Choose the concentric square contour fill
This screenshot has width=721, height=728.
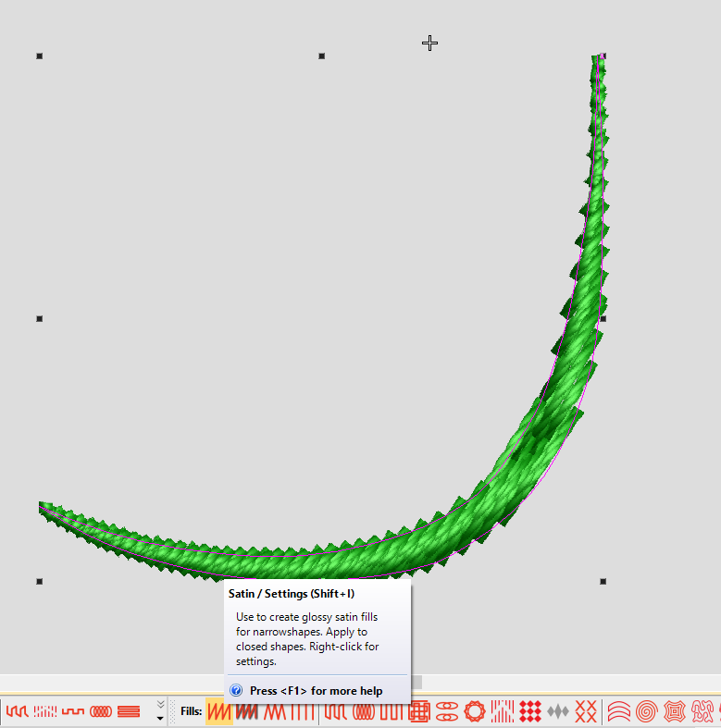(x=675, y=711)
